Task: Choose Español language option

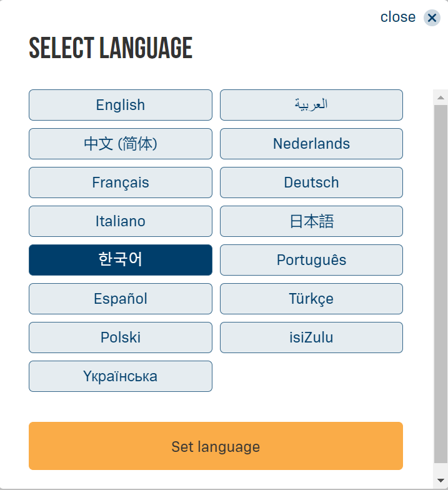Action: [x=121, y=299]
